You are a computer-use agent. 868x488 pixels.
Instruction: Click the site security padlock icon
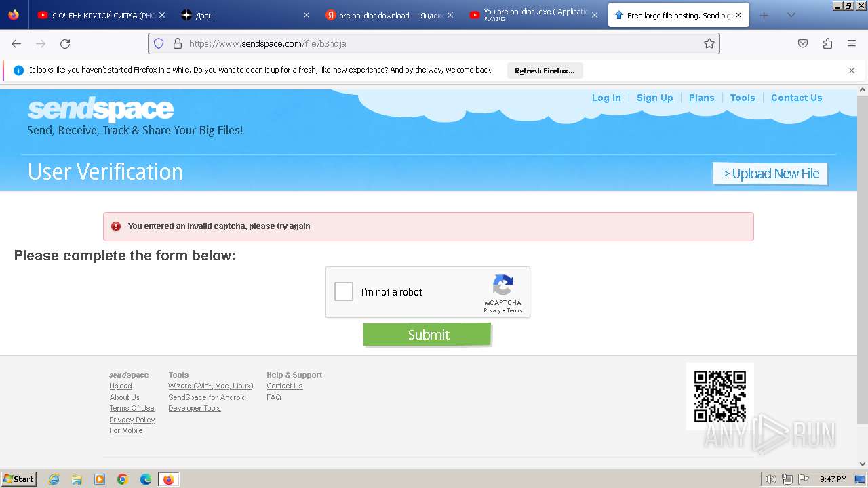178,43
